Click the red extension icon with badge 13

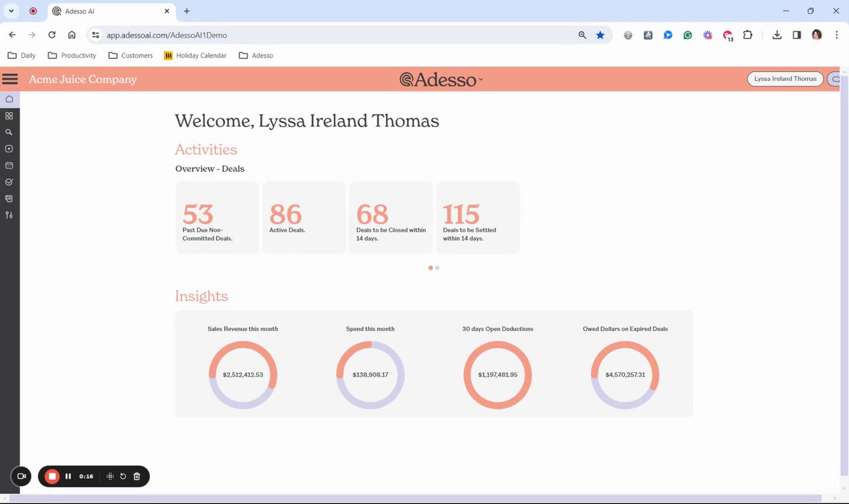click(728, 36)
